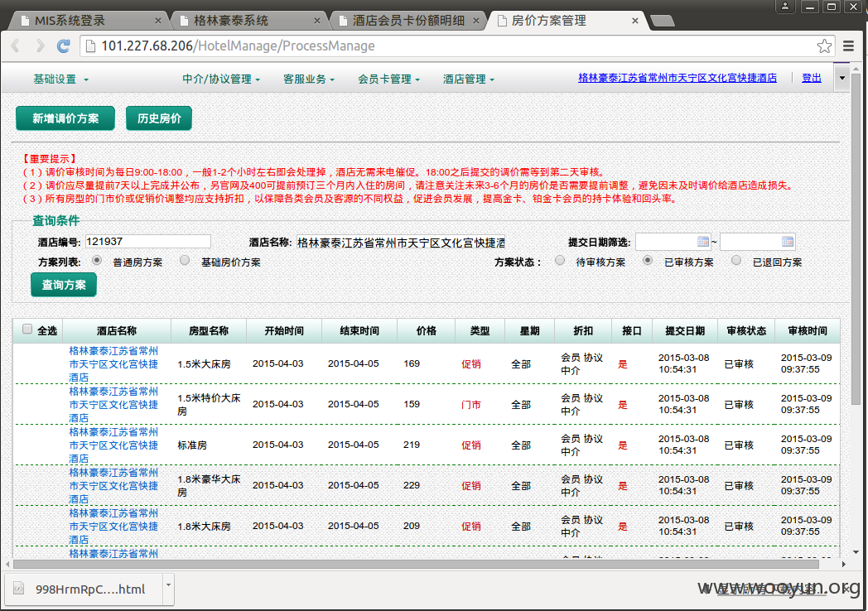This screenshot has width=868, height=611.
Task: Click the 1.8米大床房 room type cell
Action: [204, 527]
